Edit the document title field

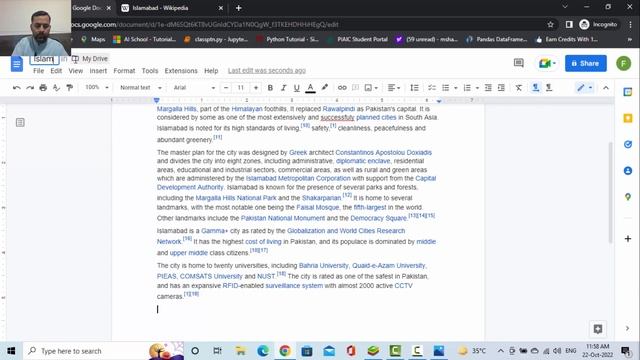coord(44,59)
